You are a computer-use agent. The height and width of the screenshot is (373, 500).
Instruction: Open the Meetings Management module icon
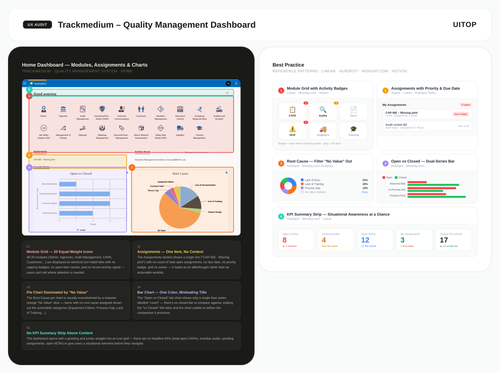click(x=102, y=128)
